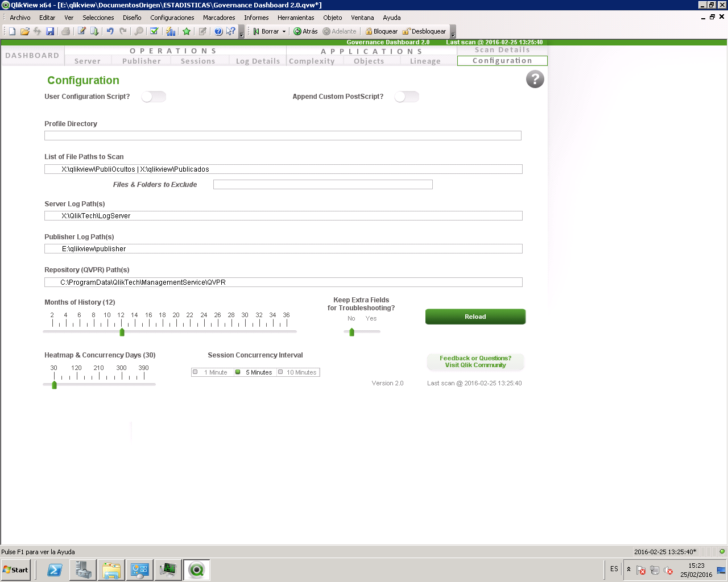Click the ES language indicator in tray

point(614,569)
